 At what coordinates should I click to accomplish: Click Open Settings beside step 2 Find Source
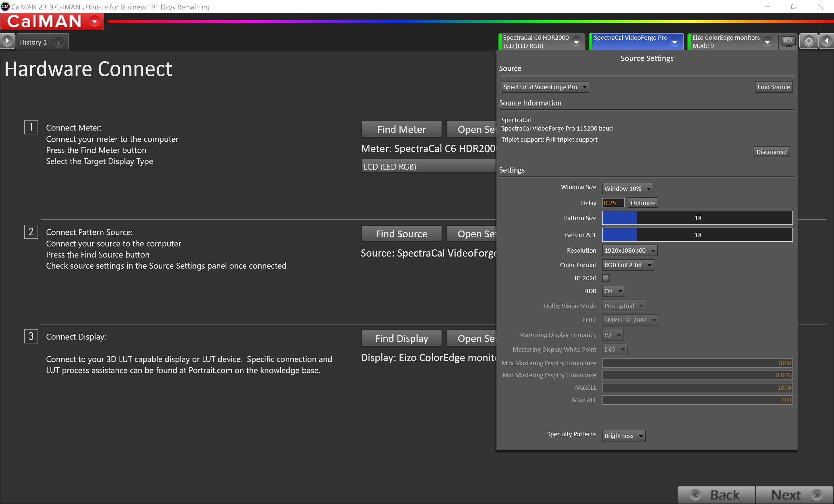tap(471, 234)
